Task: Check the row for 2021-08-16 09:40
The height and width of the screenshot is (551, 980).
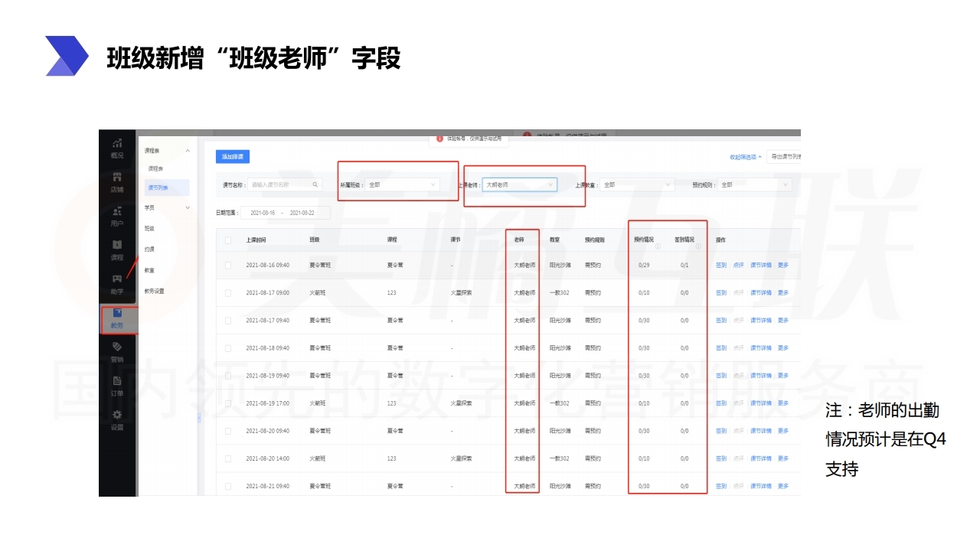Action: (x=228, y=266)
